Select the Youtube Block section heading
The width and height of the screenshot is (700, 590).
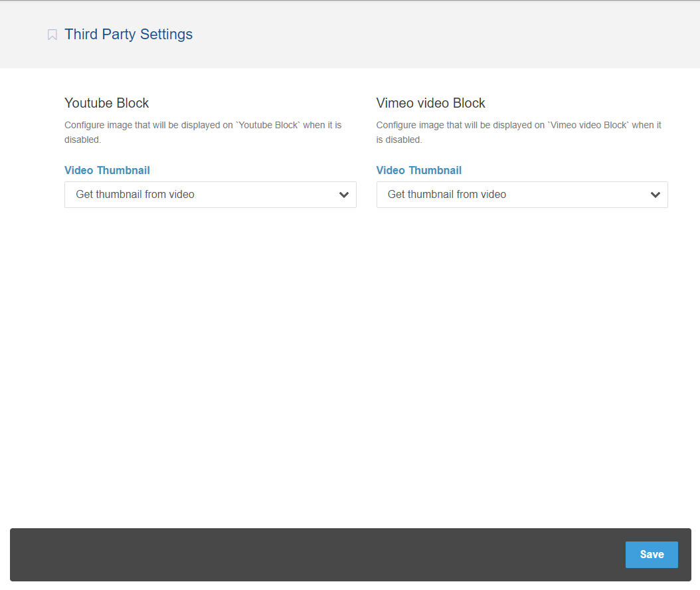[106, 103]
